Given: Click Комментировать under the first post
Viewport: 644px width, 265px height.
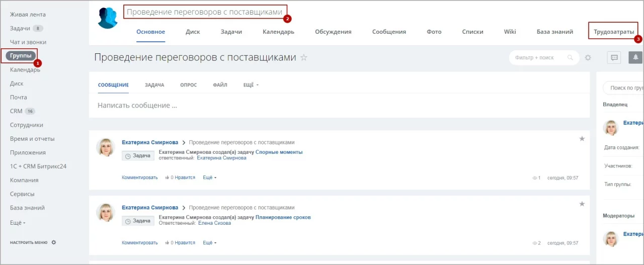Looking at the screenshot, I should coord(139,178).
